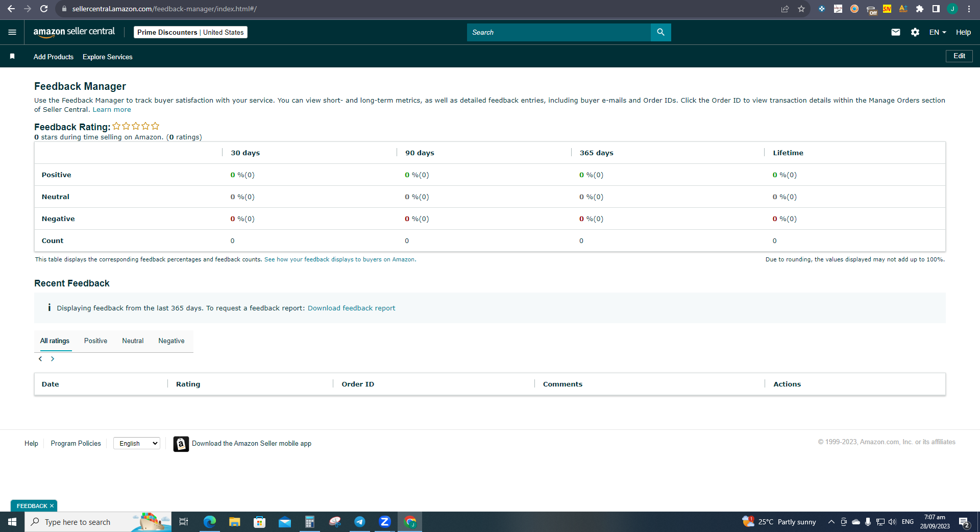The image size is (980, 532).
Task: Switch to the Neutral tab
Action: pyautogui.click(x=133, y=341)
